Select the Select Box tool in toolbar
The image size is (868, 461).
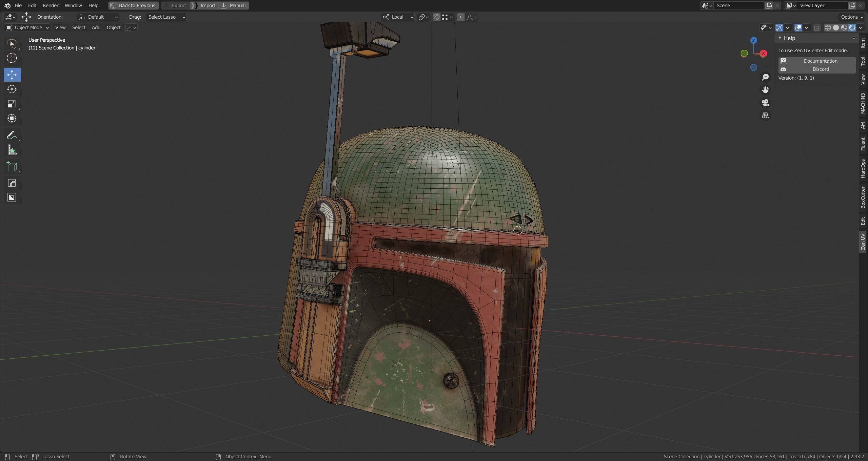[12, 44]
